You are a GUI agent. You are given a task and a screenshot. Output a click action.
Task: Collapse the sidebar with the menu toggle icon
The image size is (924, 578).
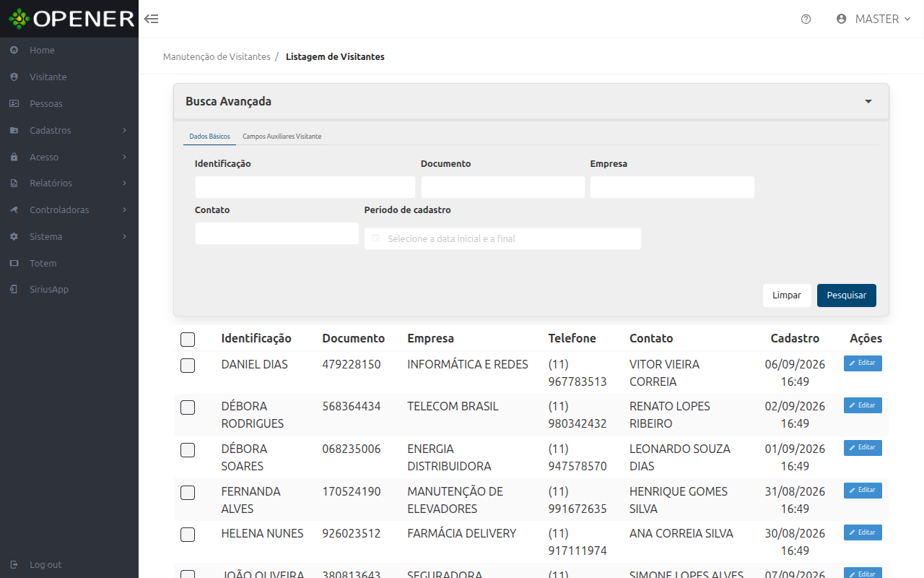pyautogui.click(x=151, y=19)
